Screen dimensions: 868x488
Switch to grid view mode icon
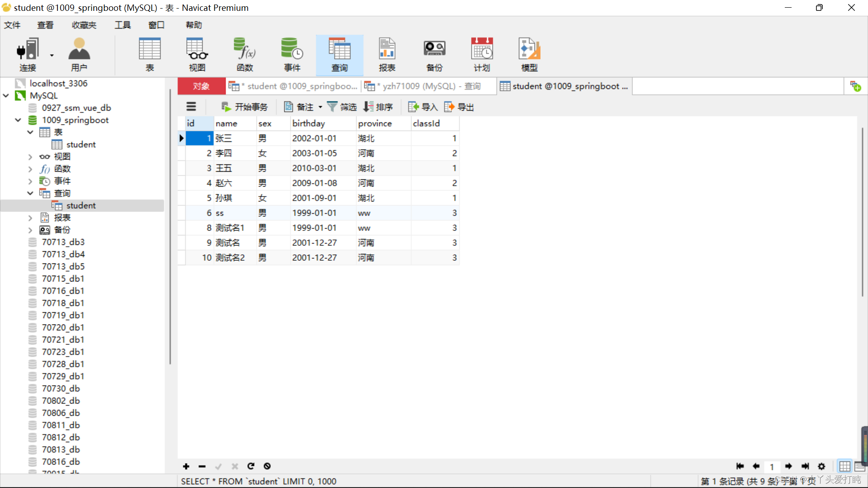tap(844, 466)
